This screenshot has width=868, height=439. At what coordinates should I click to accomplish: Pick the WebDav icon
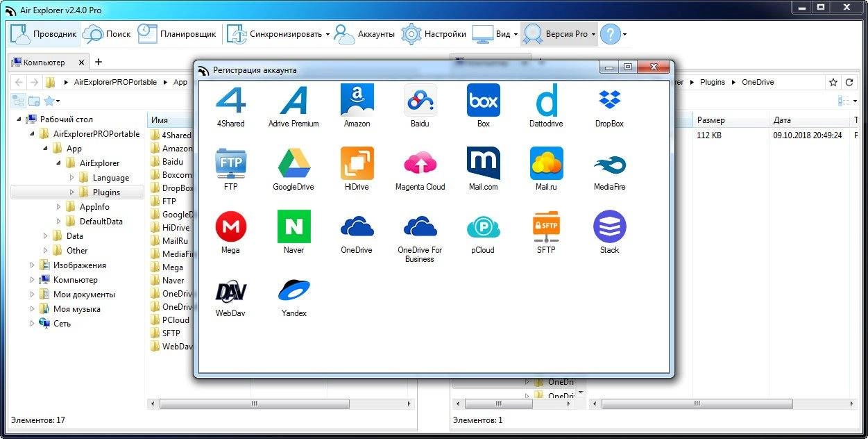click(x=230, y=290)
